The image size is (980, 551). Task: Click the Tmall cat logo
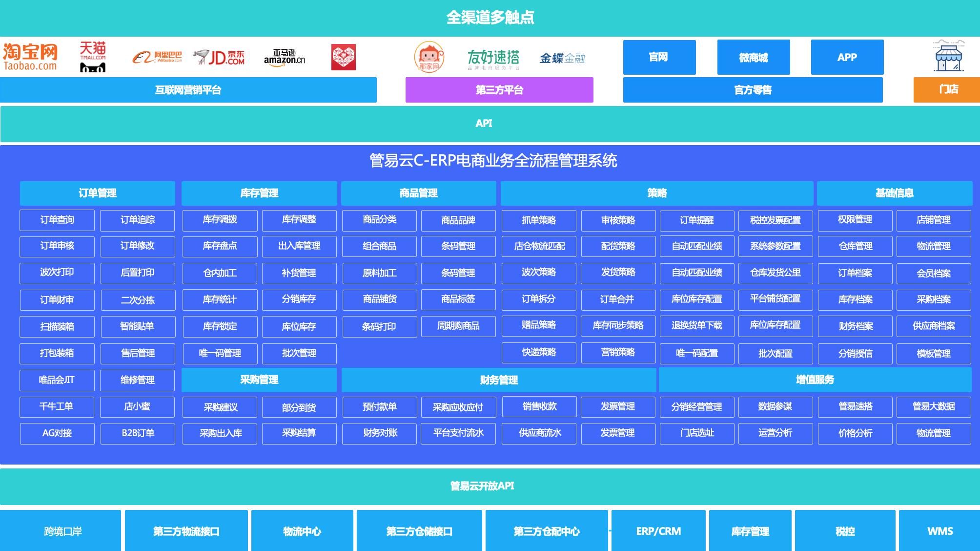(93, 57)
